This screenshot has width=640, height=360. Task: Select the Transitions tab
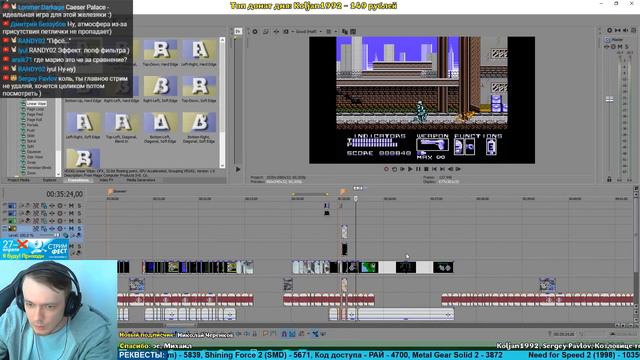[78, 180]
